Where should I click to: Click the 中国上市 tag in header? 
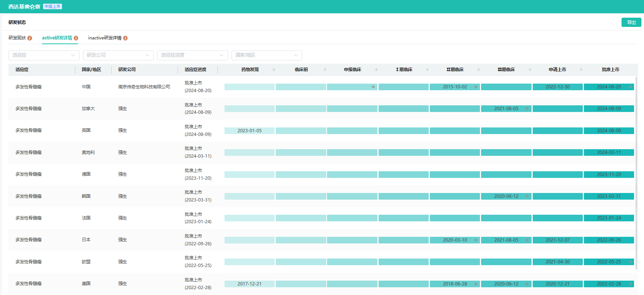52,7
